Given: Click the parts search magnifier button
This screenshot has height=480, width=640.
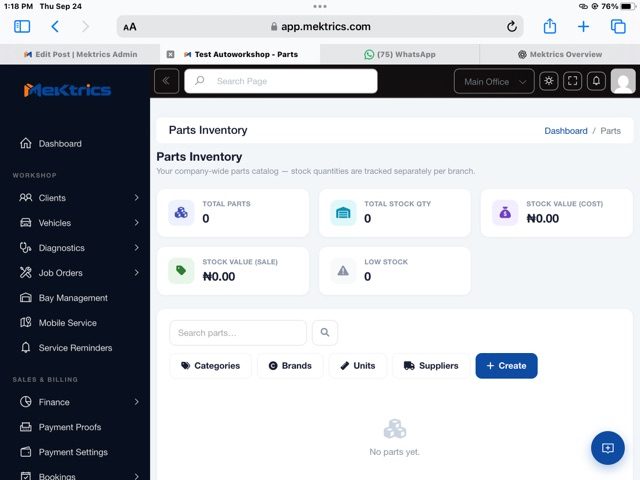Looking at the screenshot, I should [x=325, y=333].
